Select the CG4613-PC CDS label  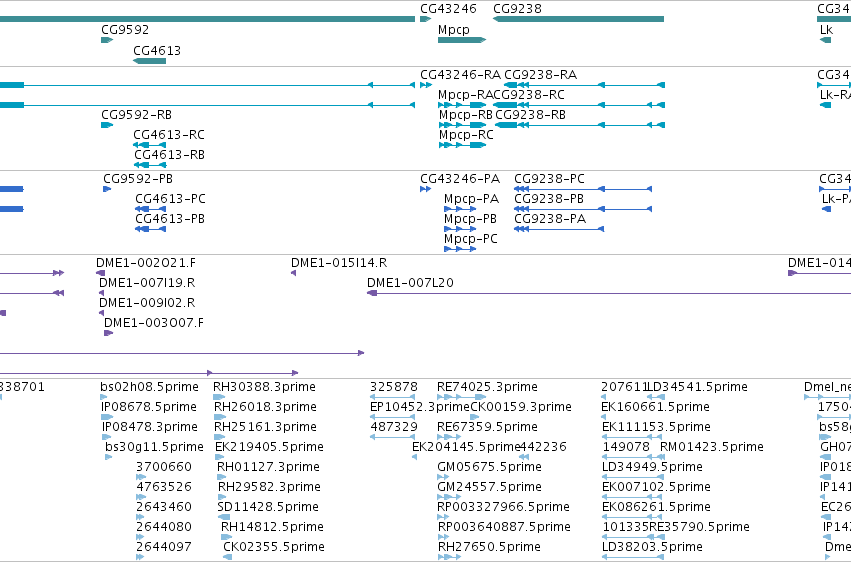170,199
